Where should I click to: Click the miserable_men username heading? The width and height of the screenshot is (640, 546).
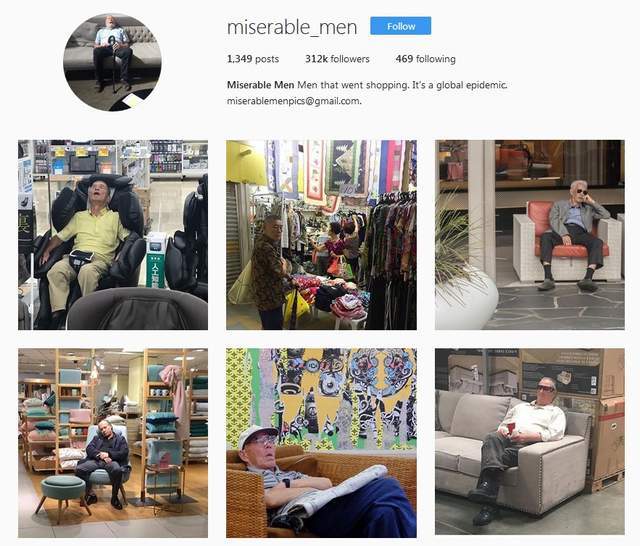(292, 27)
